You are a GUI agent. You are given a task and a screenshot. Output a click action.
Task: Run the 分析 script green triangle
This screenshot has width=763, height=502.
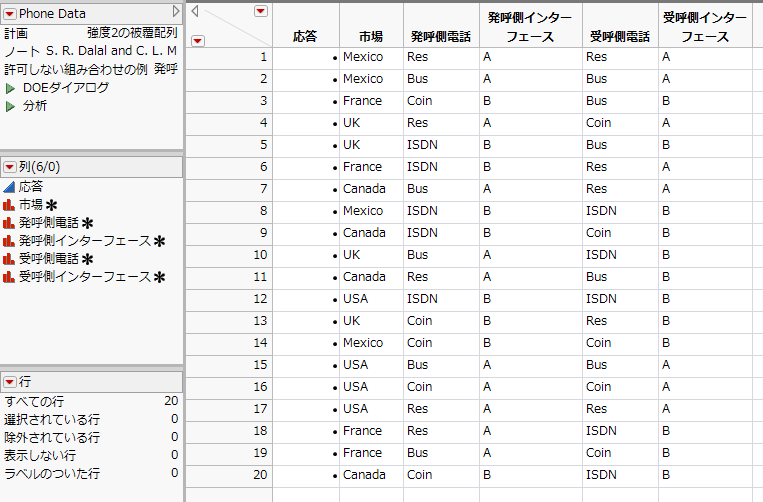[10, 106]
